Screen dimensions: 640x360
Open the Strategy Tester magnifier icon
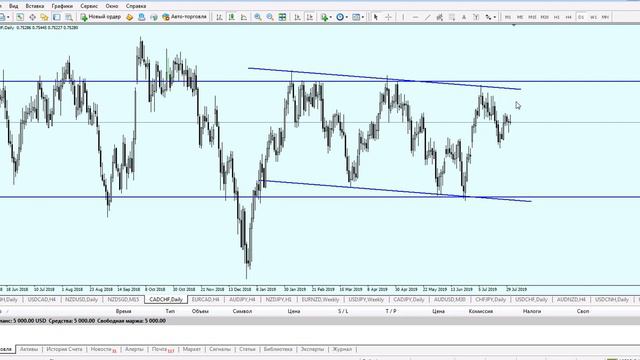69,17
